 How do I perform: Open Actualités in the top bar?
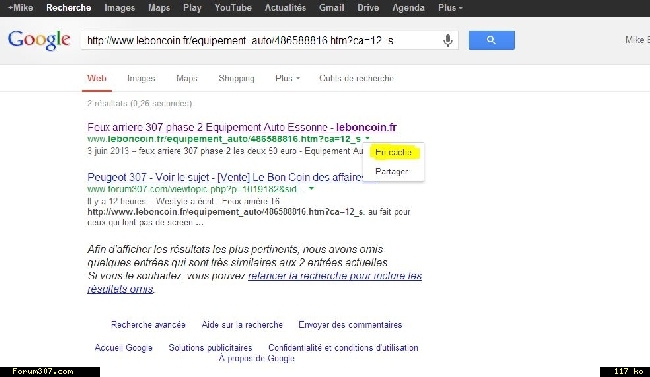285,8
